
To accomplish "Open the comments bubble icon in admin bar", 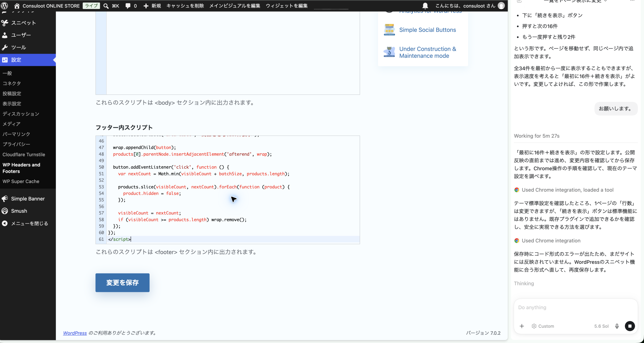I will click(x=128, y=6).
